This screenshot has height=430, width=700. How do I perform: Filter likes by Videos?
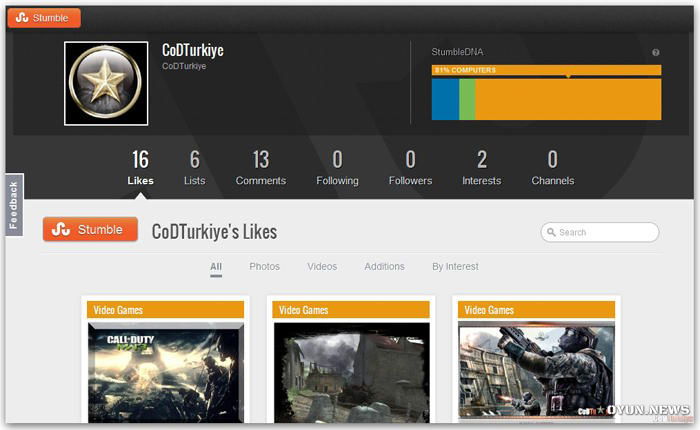point(322,267)
